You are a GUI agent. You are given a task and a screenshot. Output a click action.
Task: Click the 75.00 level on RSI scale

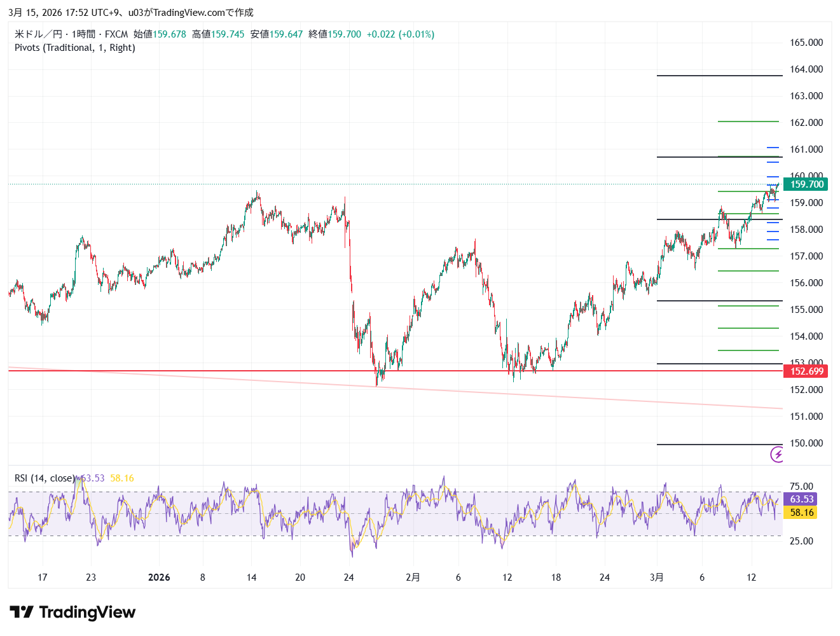(801, 487)
